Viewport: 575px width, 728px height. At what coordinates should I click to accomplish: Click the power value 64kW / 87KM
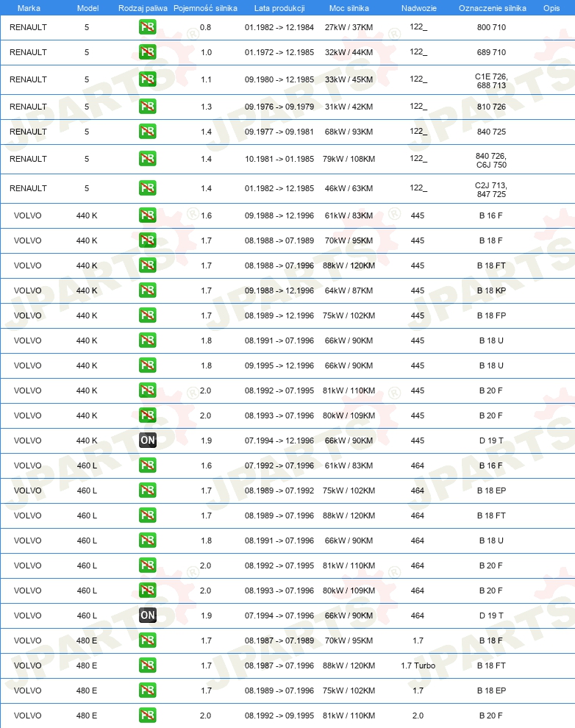tap(349, 290)
